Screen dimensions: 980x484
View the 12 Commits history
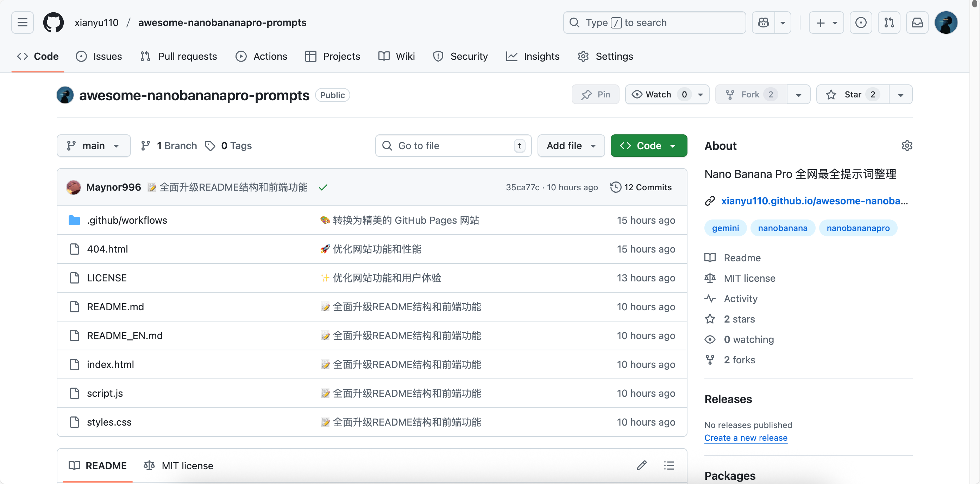(641, 187)
